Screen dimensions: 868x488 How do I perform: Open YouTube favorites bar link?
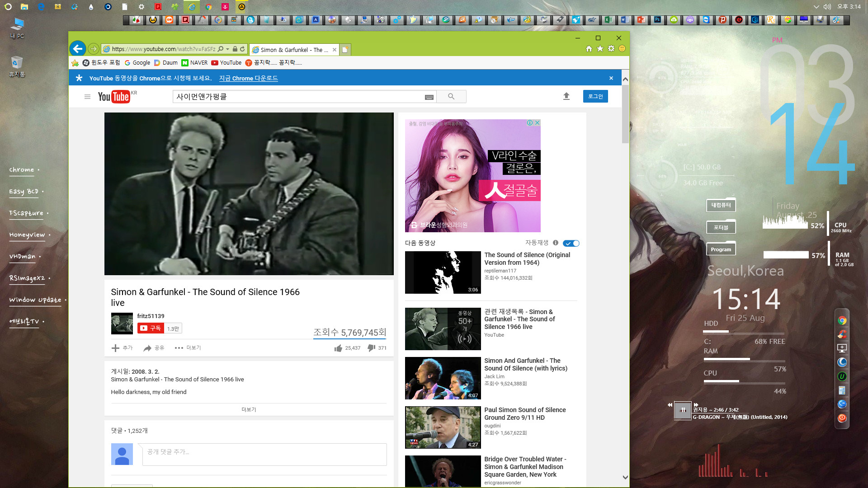[x=226, y=63]
